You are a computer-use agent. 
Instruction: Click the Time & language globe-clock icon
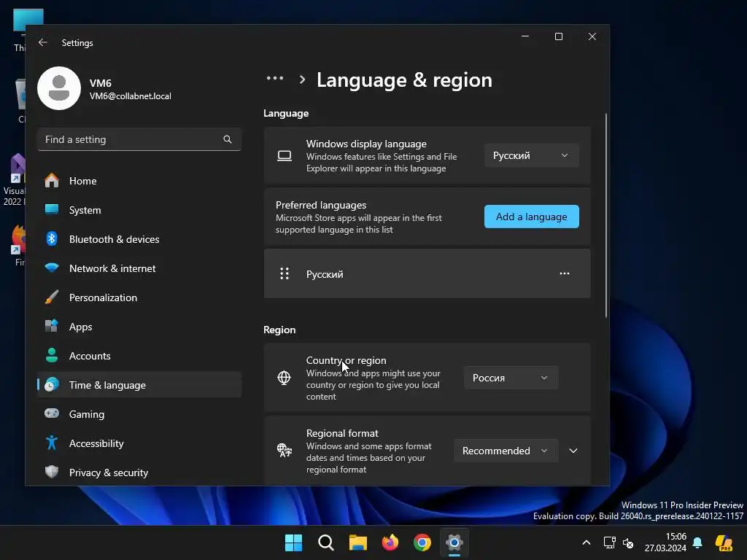(52, 384)
